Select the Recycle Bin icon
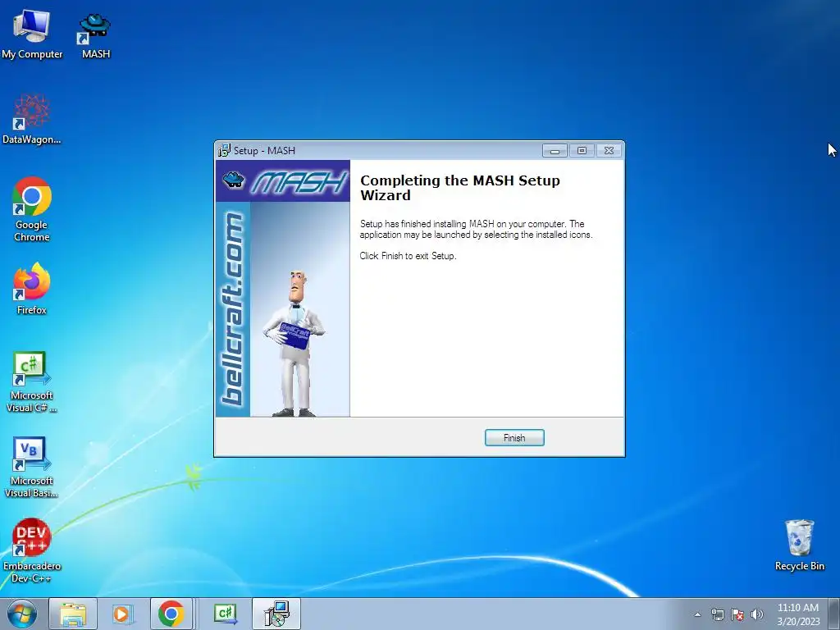840x630 pixels. tap(799, 546)
